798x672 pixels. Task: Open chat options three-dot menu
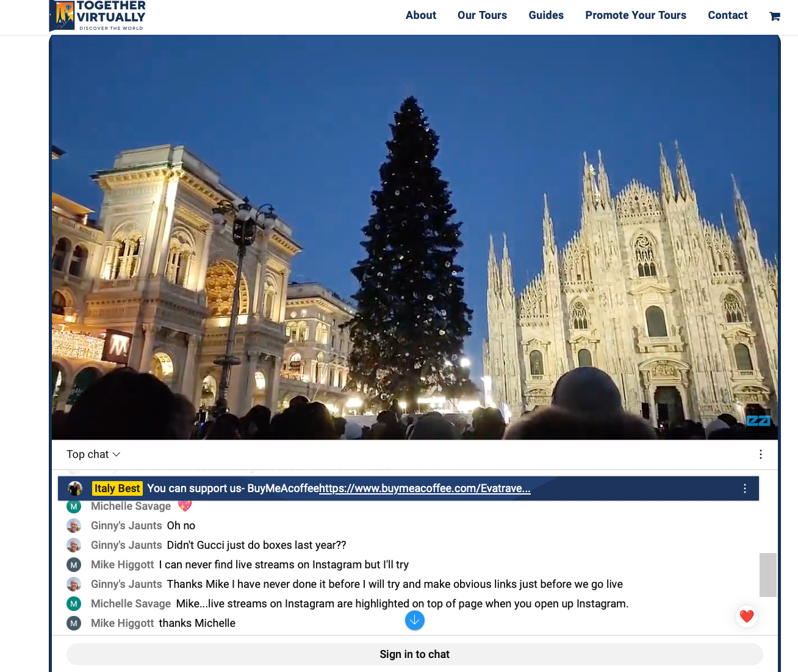coord(760,454)
